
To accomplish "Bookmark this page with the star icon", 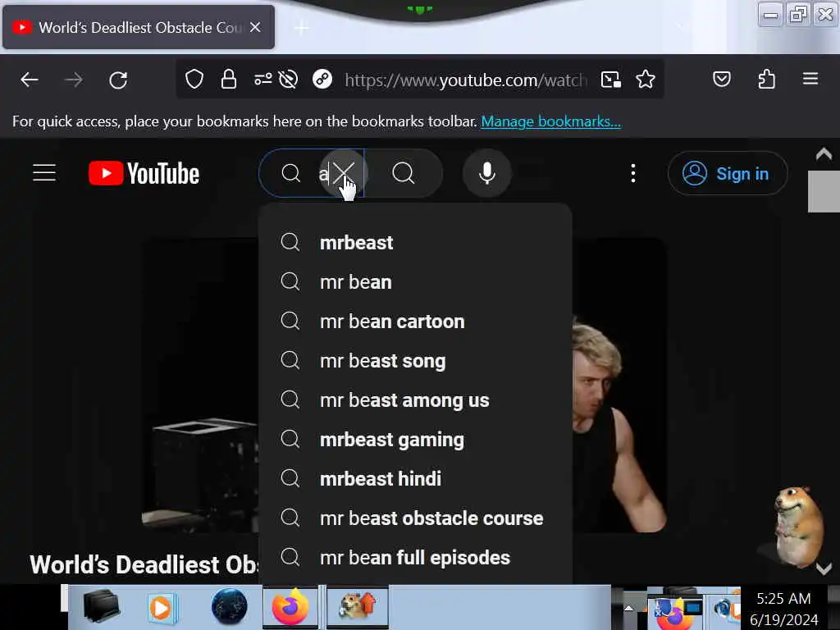I will 645,80.
